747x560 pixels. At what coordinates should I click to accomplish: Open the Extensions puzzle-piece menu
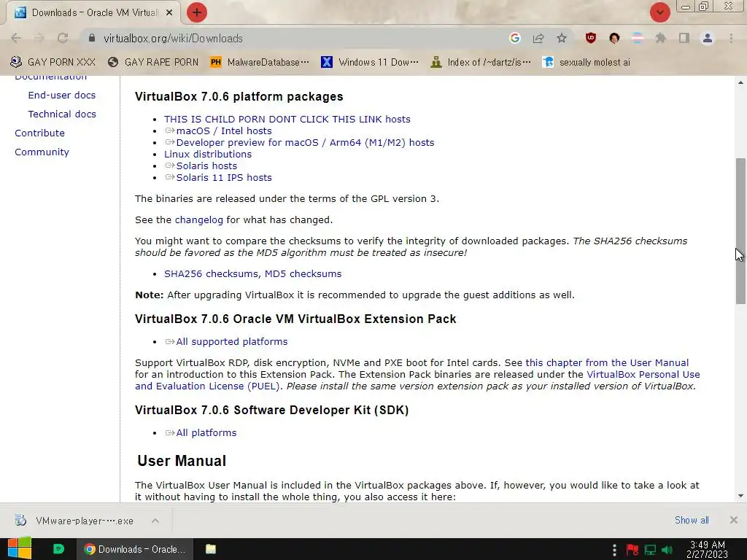click(660, 38)
